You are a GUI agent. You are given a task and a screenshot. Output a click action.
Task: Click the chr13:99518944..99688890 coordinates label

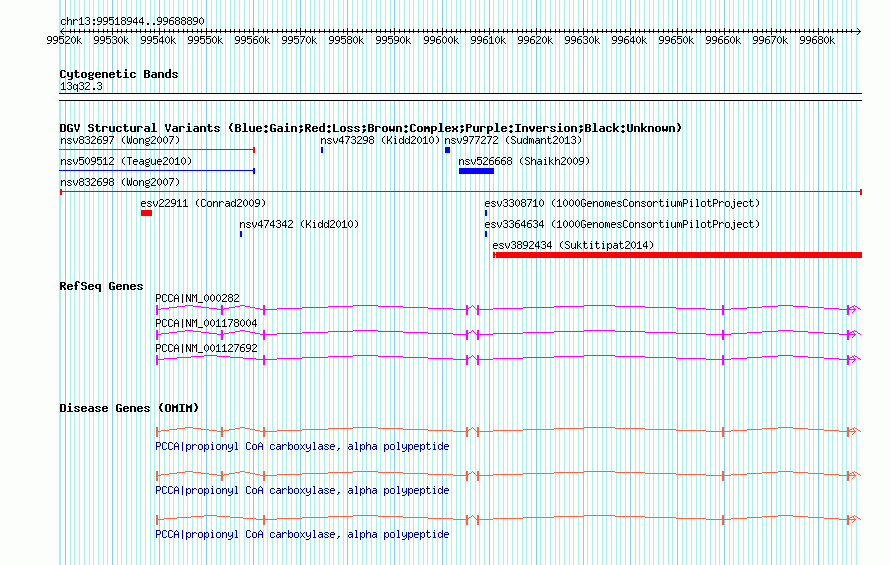[x=132, y=21]
